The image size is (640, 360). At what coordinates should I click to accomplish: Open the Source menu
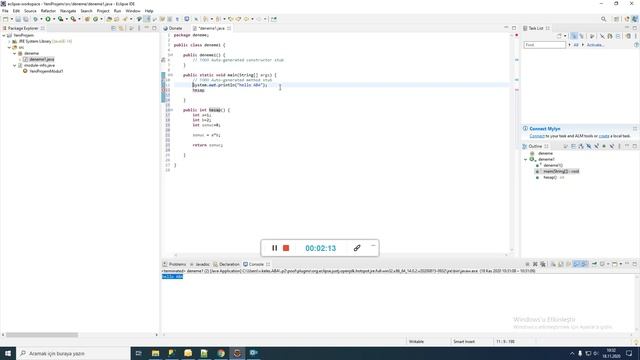click(30, 11)
